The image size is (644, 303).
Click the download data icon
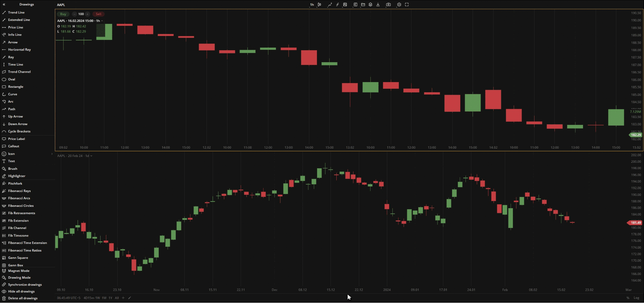pyautogui.click(x=378, y=5)
